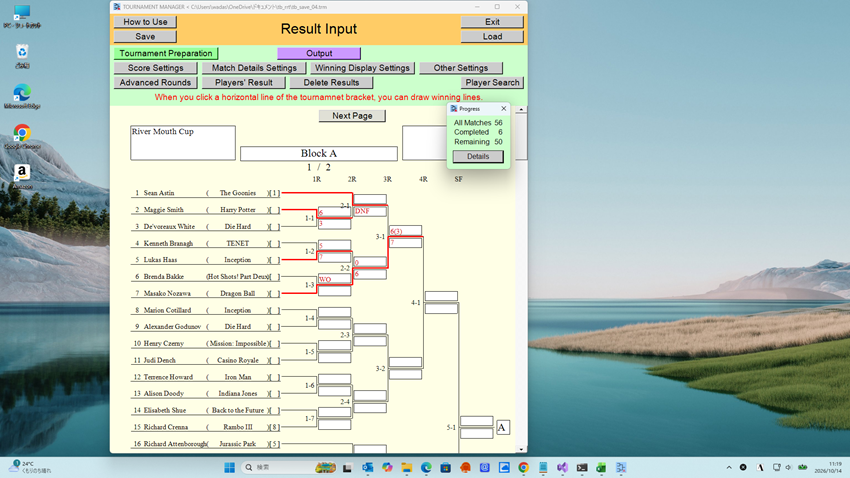Viewport: 850px width, 478px height.
Task: Open Visual Studio from the taskbar
Action: click(562, 467)
